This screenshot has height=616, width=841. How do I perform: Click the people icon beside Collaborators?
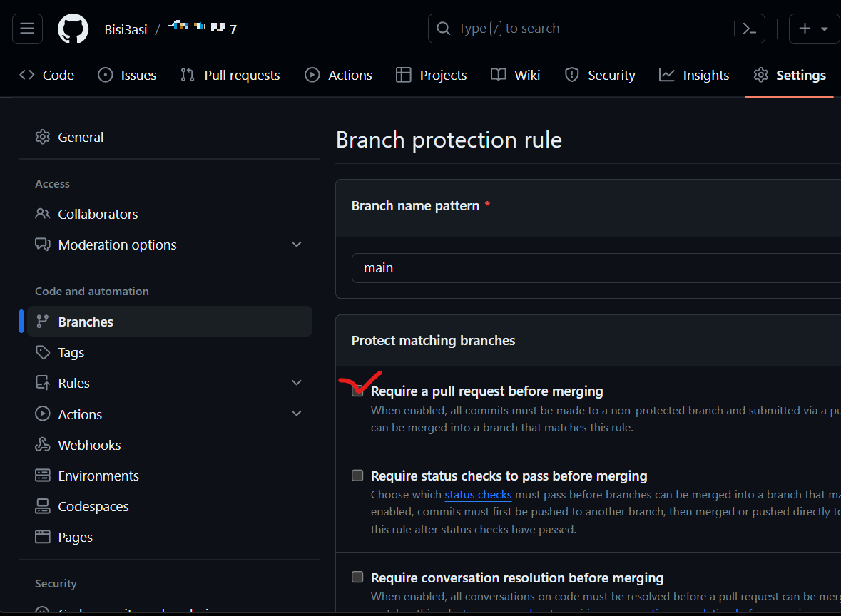42,214
